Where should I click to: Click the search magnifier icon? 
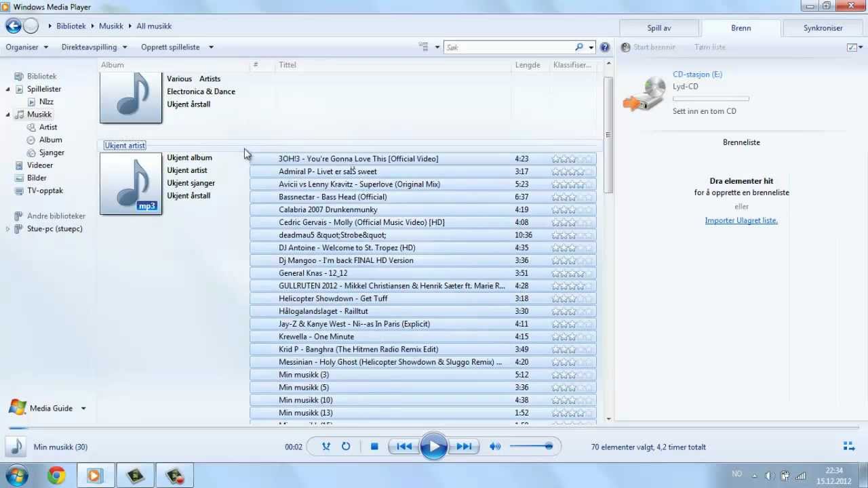(578, 47)
